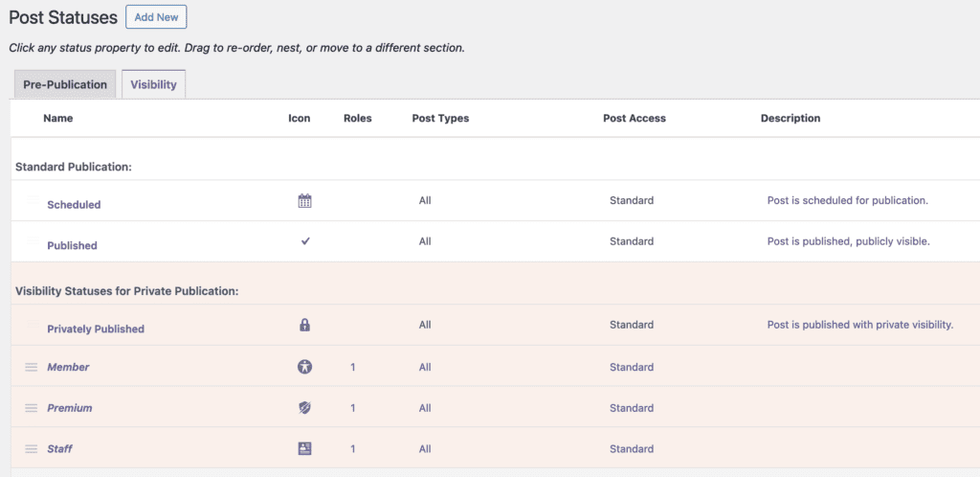Click the Premium status shield icon

coord(305,408)
